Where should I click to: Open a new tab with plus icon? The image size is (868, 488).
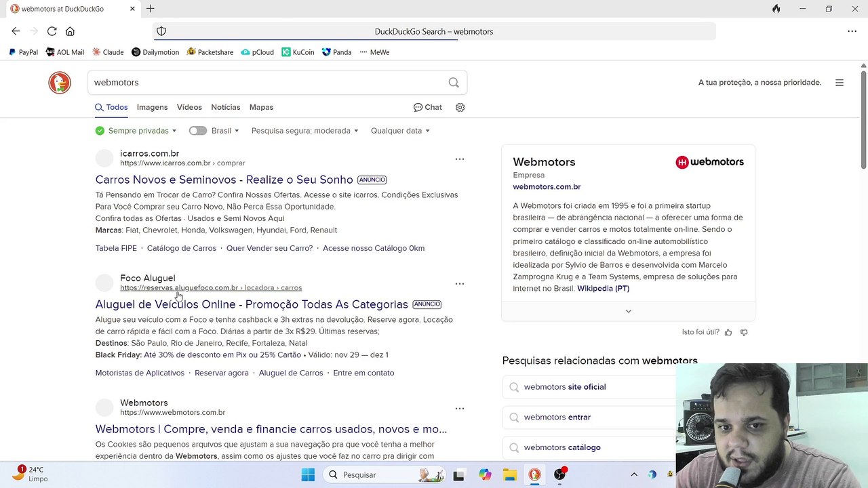(x=151, y=9)
